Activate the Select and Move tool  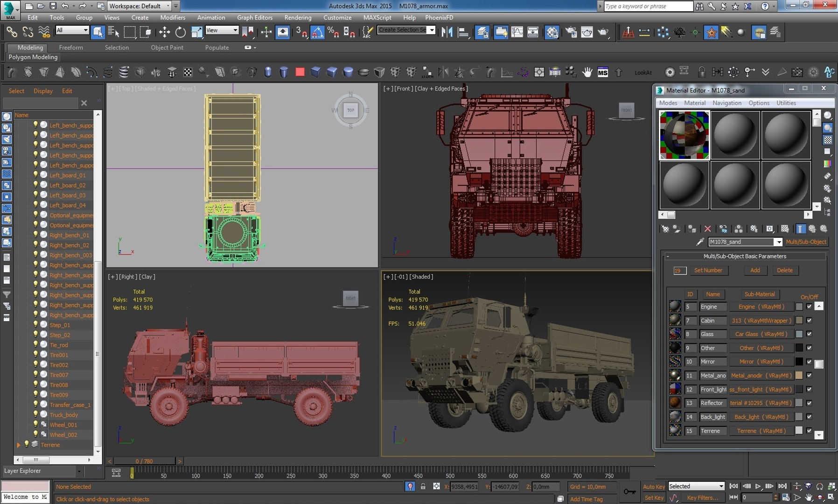[164, 32]
